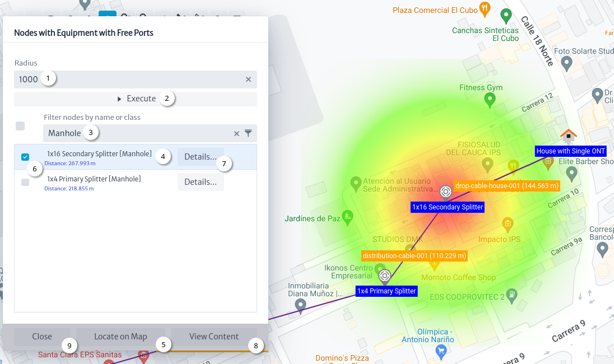Viewport: 614px width, 364px height.
Task: Click Inmobiliaria Diana Muñoz map pin
Action: pyautogui.click(x=300, y=306)
